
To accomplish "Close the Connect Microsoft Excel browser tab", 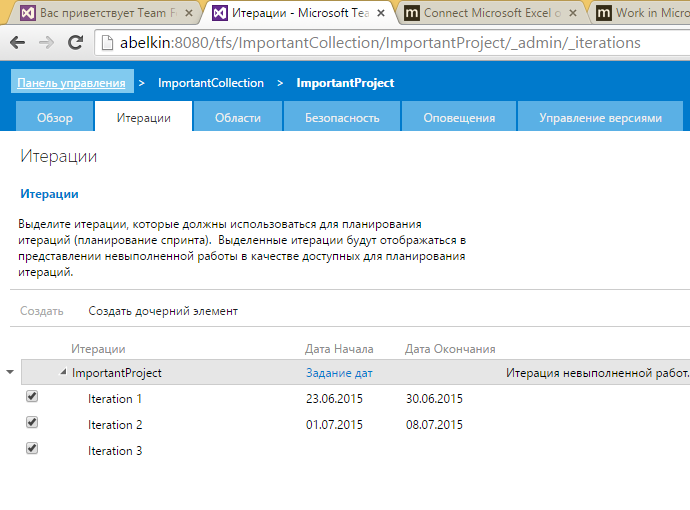I will click(x=573, y=13).
